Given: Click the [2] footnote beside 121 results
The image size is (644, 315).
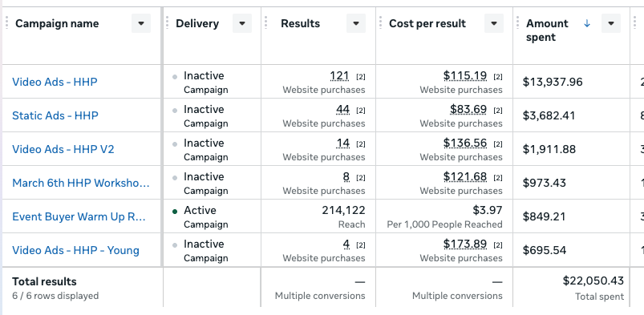Looking at the screenshot, I should 361,77.
